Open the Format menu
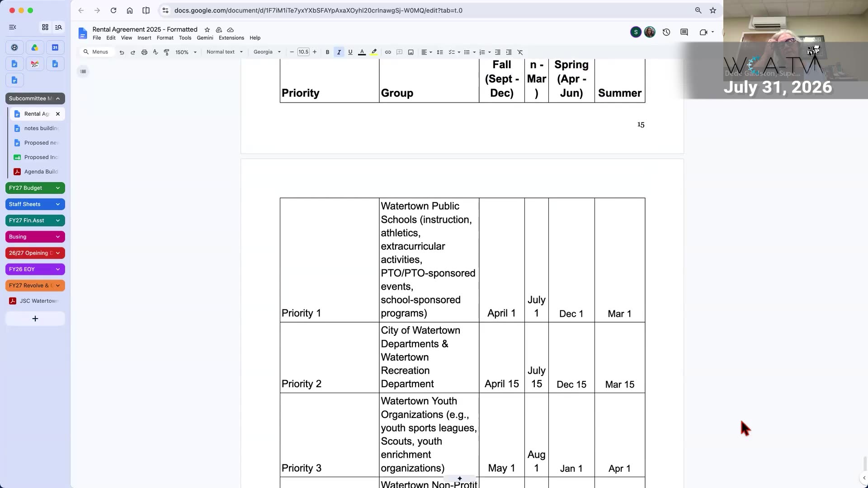Viewport: 868px width, 488px height. point(165,38)
